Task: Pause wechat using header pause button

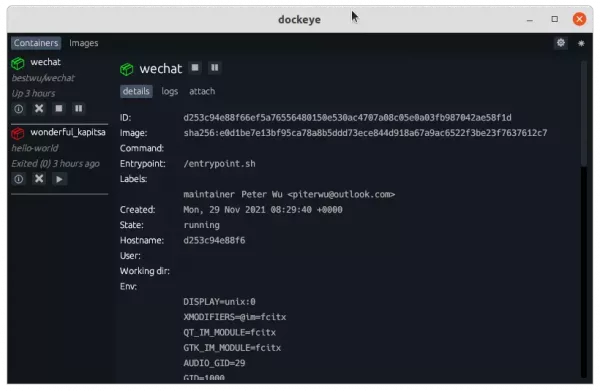Action: click(x=215, y=68)
